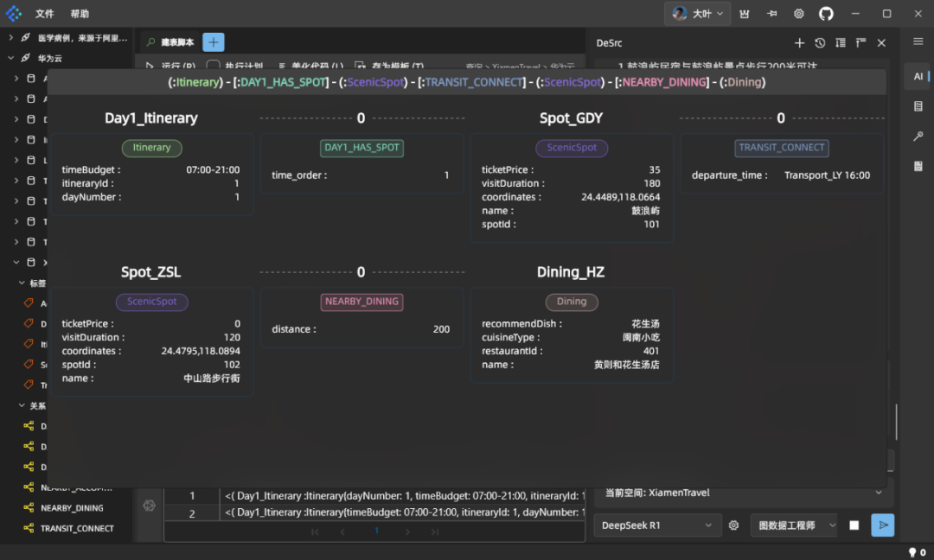
Task: Open the 图数据工程师 role dropdown
Action: click(793, 525)
